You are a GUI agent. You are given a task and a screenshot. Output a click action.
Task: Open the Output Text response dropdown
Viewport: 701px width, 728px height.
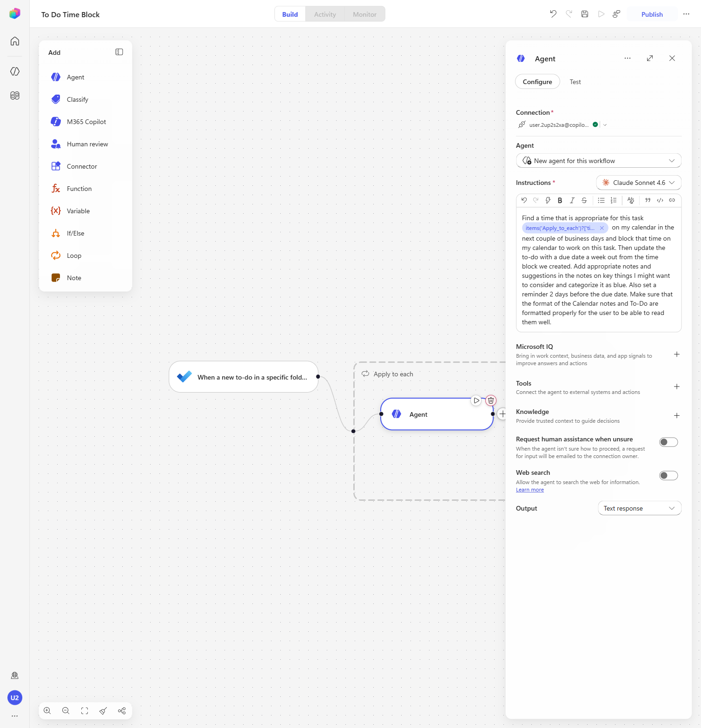(640, 508)
